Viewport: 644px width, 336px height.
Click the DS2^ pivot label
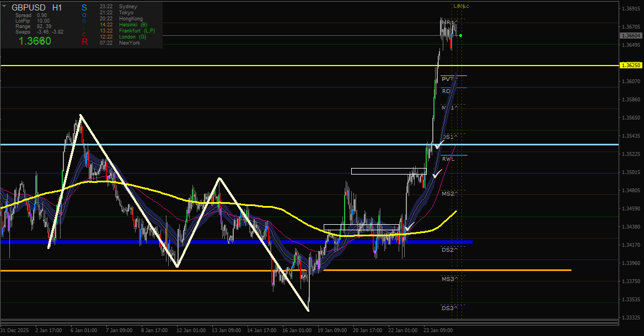pos(450,250)
